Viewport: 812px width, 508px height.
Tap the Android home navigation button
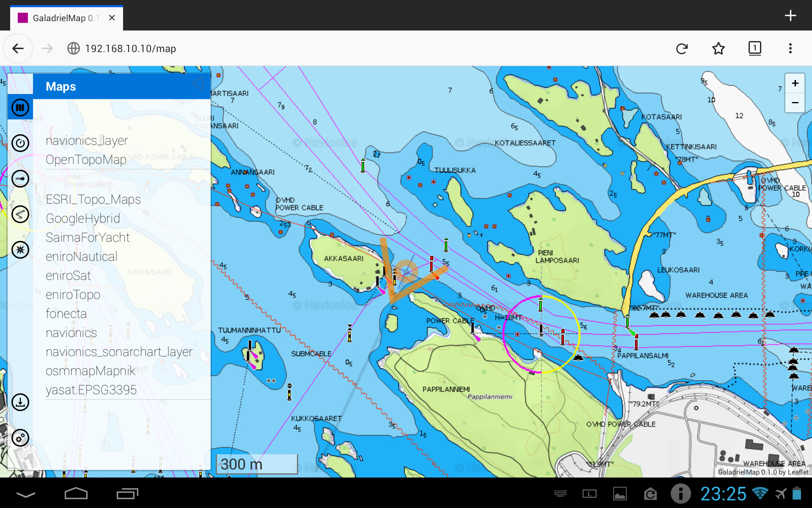click(x=76, y=494)
